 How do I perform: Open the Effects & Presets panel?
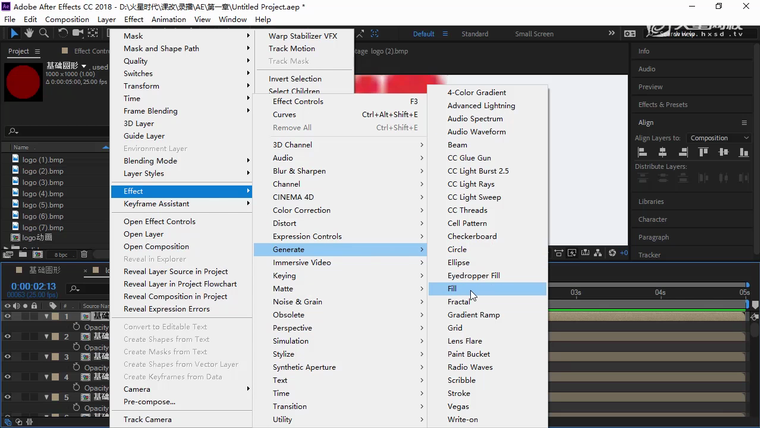tap(662, 104)
